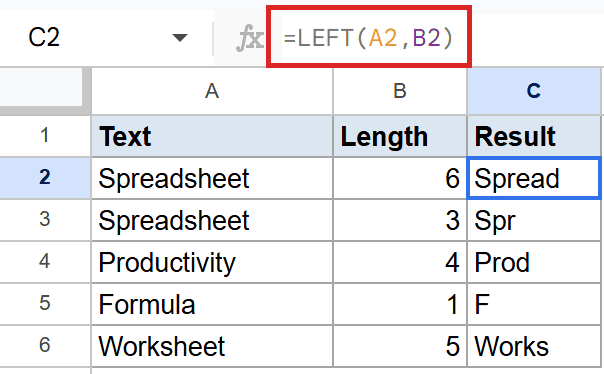The image size is (604, 374).
Task: Click the fx function icon
Action: click(250, 38)
